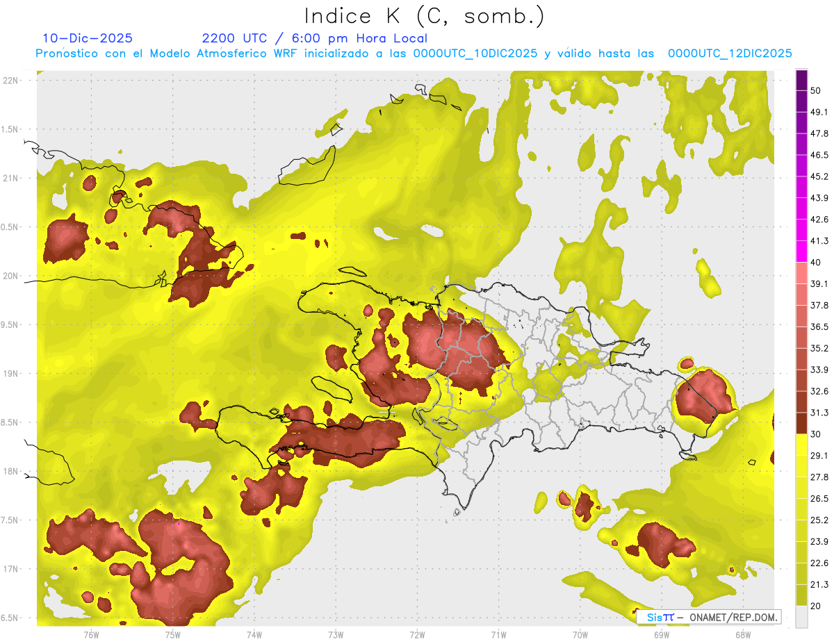Click the colorbar value "32.6"

coord(819,391)
